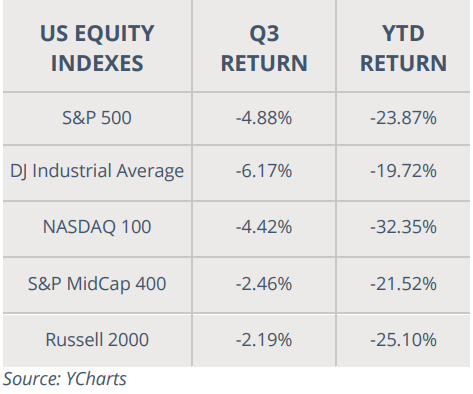Click the DJ Industrial Average row label

[97, 171]
